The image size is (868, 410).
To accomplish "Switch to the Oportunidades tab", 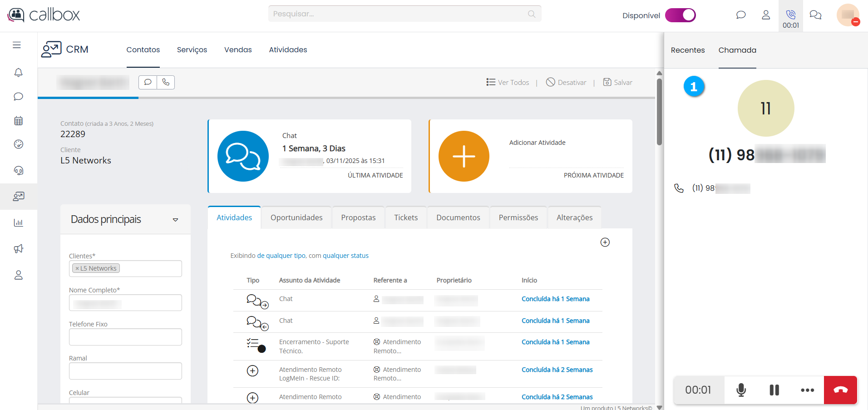I will 296,217.
